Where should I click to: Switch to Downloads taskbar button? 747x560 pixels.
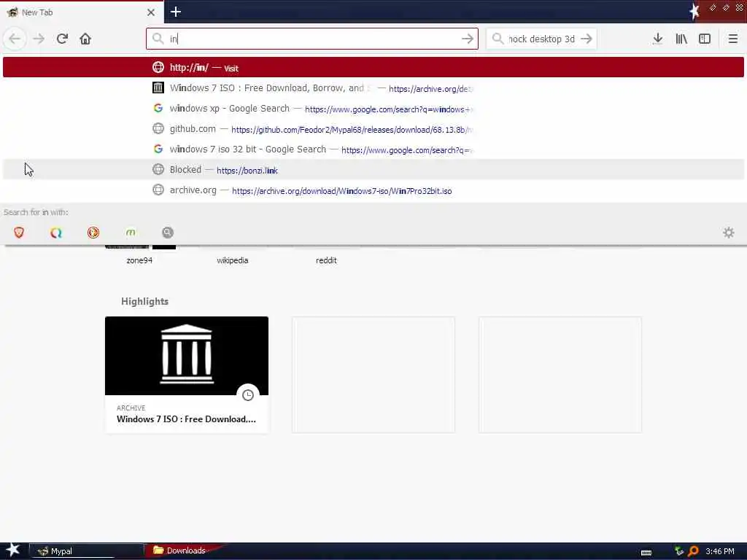185,551
